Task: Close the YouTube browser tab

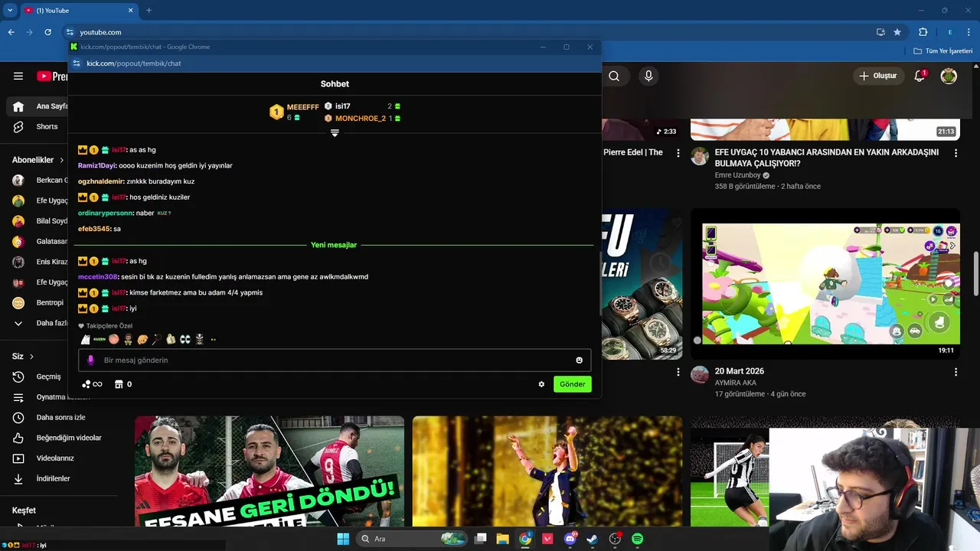Action: pyautogui.click(x=131, y=11)
